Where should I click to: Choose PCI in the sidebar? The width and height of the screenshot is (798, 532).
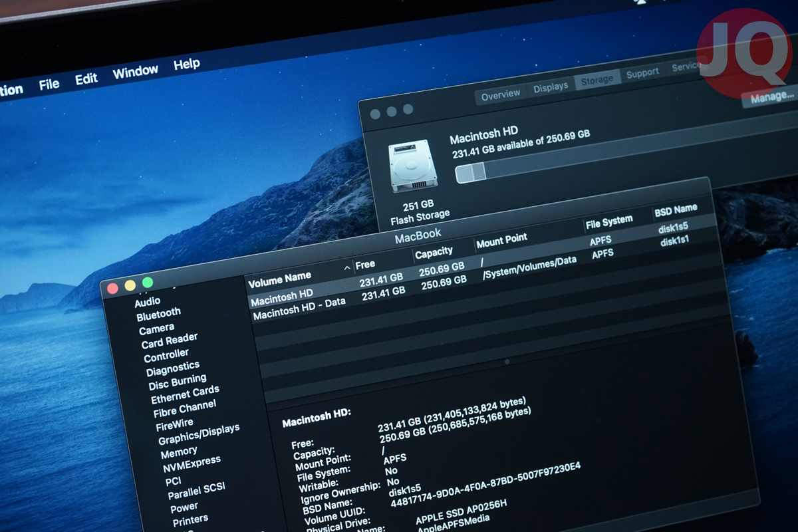pyautogui.click(x=174, y=480)
